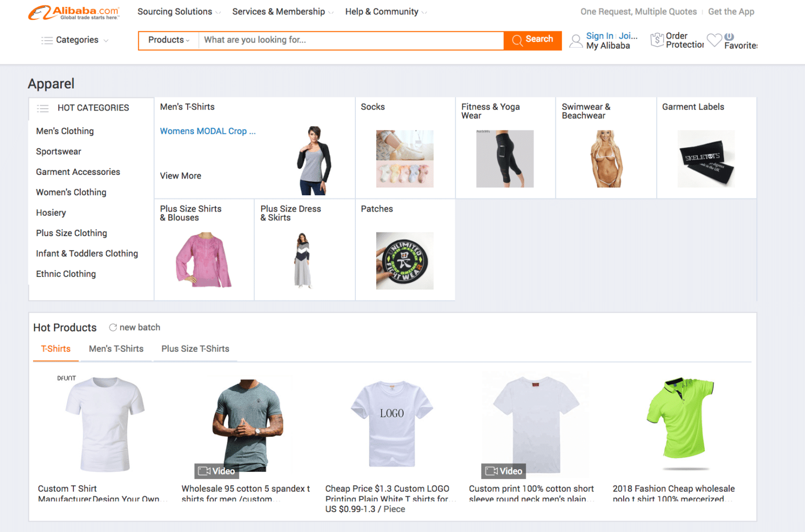805x532 pixels.
Task: Click the Hot Categories list icon
Action: pos(42,108)
